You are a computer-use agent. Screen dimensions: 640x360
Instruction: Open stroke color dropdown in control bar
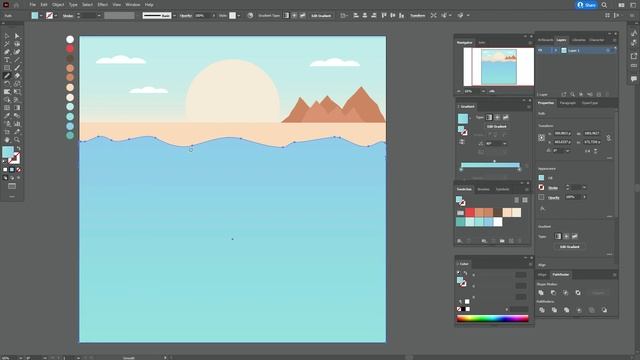56,16
